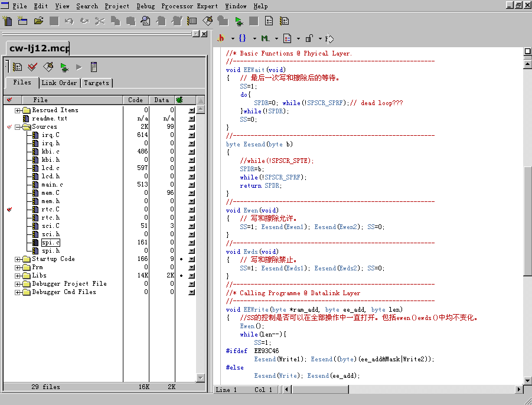
Task: Open Find with the magnifier icon
Action: [146, 21]
